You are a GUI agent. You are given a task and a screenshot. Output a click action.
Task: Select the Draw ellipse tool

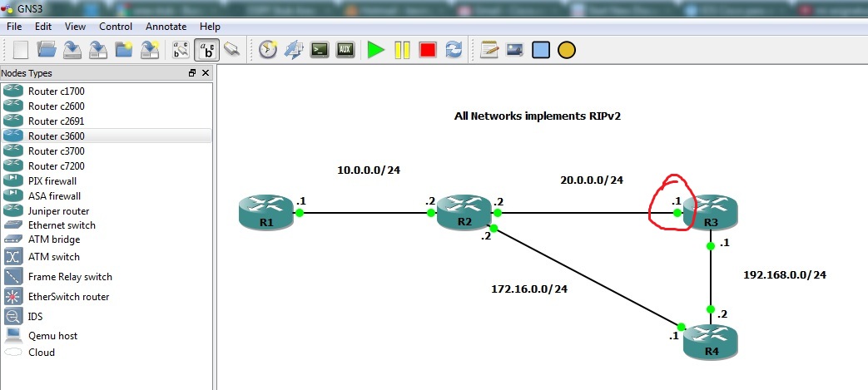pyautogui.click(x=566, y=50)
